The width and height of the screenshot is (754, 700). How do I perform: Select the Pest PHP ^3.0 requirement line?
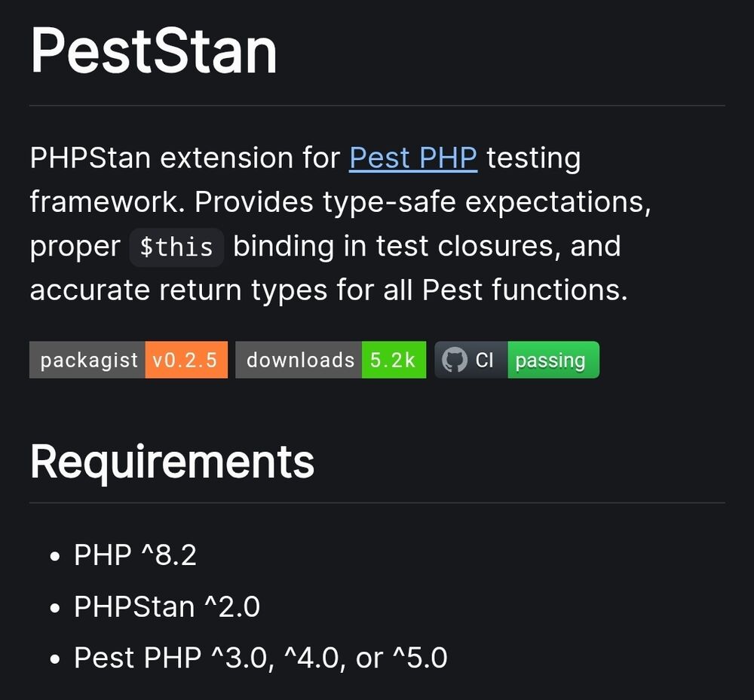tap(260, 658)
